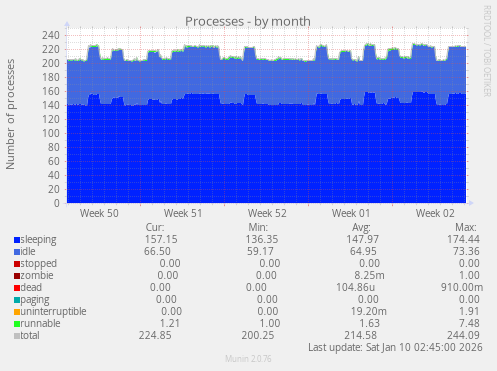
Task: Click the idle legend color swatch
Action: pyautogui.click(x=17, y=252)
